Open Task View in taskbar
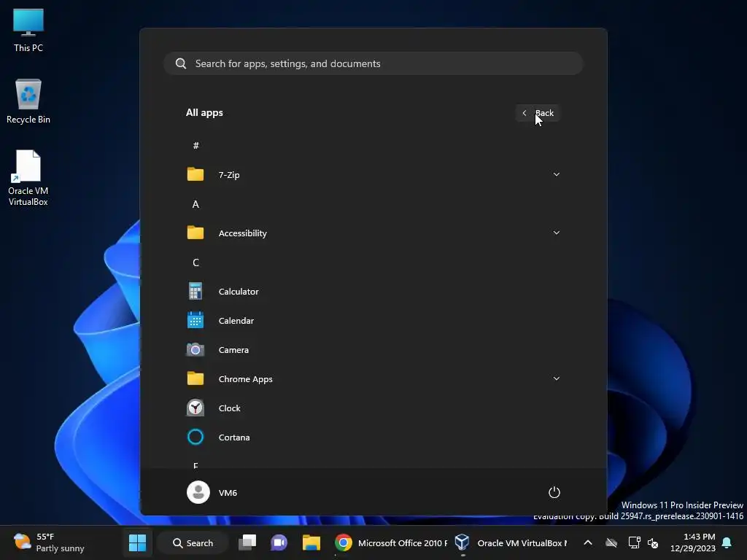Screen dimensions: 747x560 click(x=248, y=542)
